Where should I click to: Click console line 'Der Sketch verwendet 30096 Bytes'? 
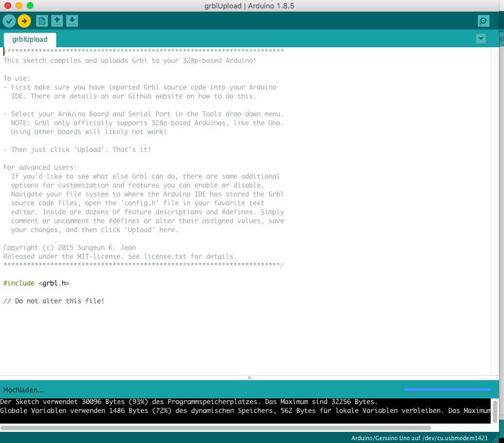click(189, 402)
